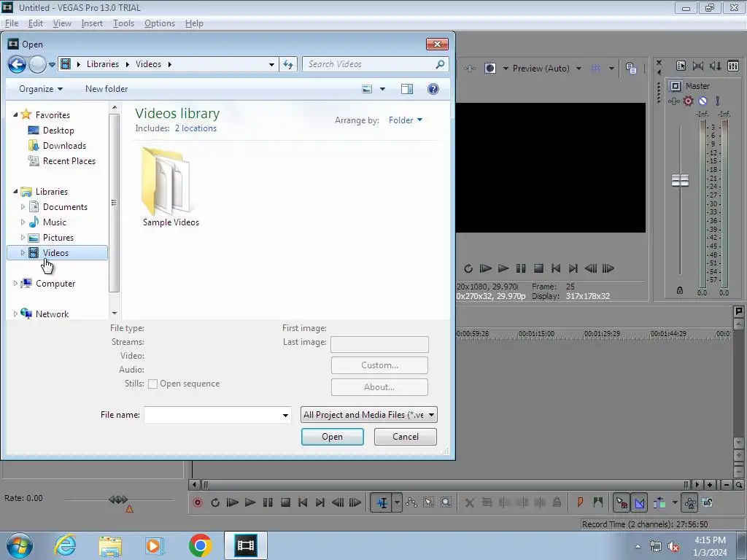
Task: Click the Normal Edit tool in timeline toolbar
Action: pos(382,502)
